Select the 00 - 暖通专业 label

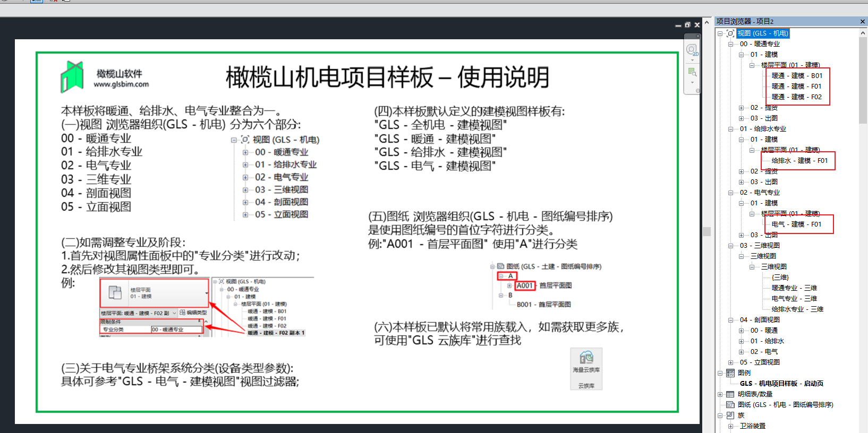(x=760, y=44)
